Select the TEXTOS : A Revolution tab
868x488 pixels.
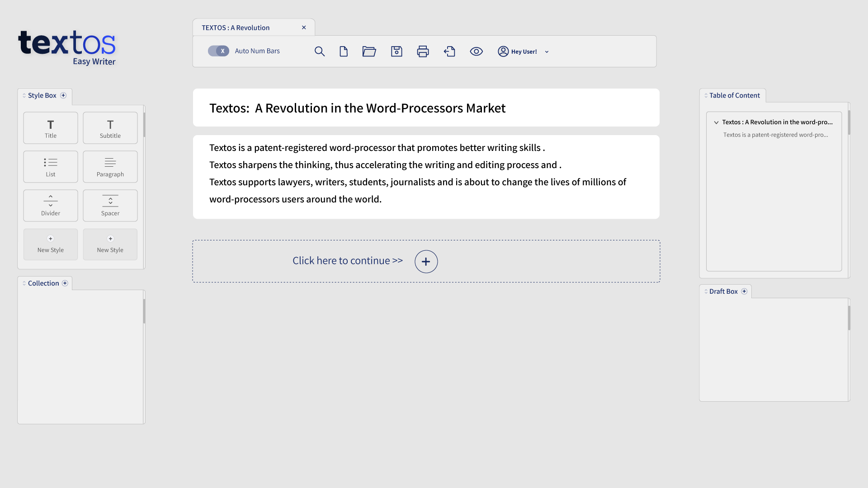tap(254, 28)
